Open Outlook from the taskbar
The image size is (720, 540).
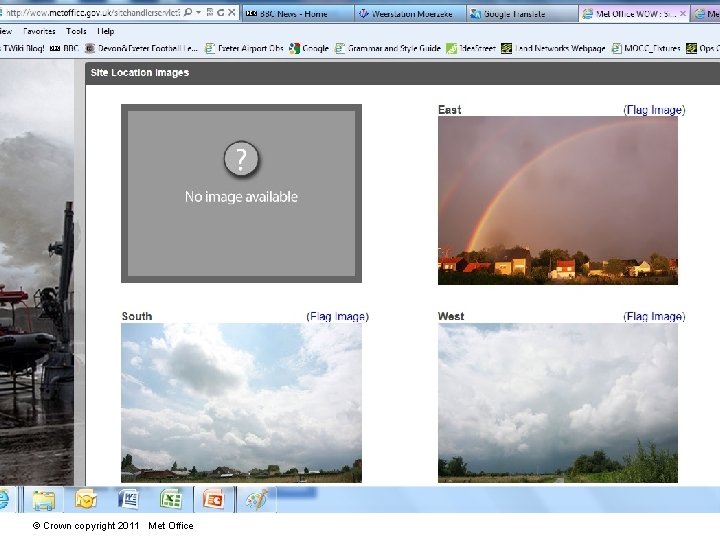[x=86, y=500]
